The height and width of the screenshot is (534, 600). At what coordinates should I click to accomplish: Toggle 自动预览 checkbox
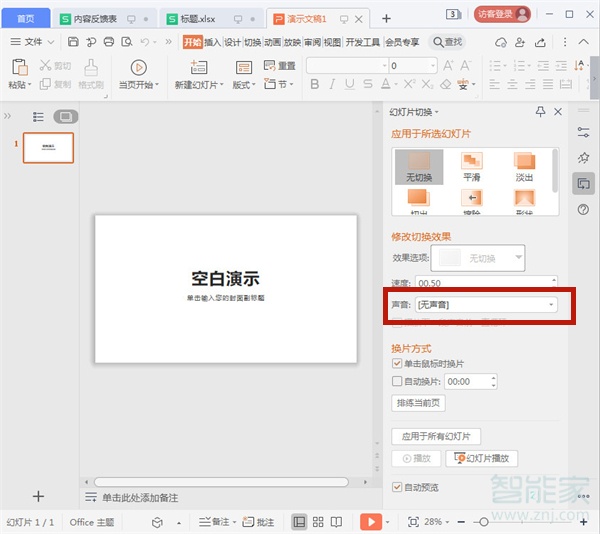[397, 487]
